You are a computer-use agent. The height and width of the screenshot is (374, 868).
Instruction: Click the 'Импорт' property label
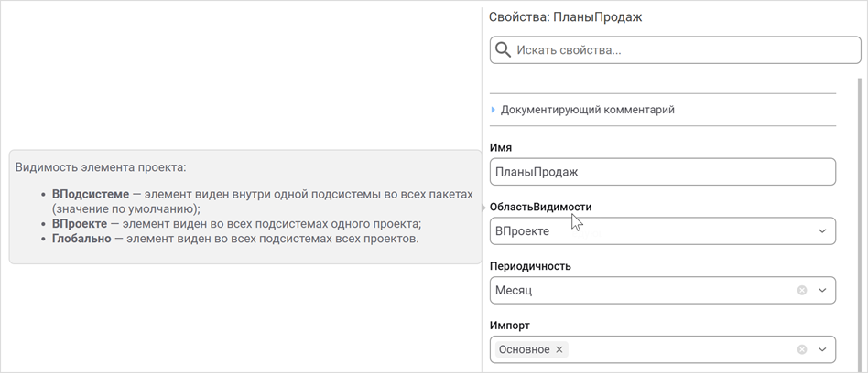click(510, 326)
